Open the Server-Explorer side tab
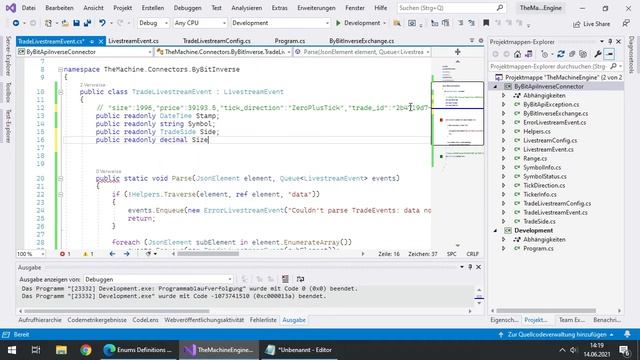Image resolution: width=640 pixels, height=360 pixels. point(8,56)
